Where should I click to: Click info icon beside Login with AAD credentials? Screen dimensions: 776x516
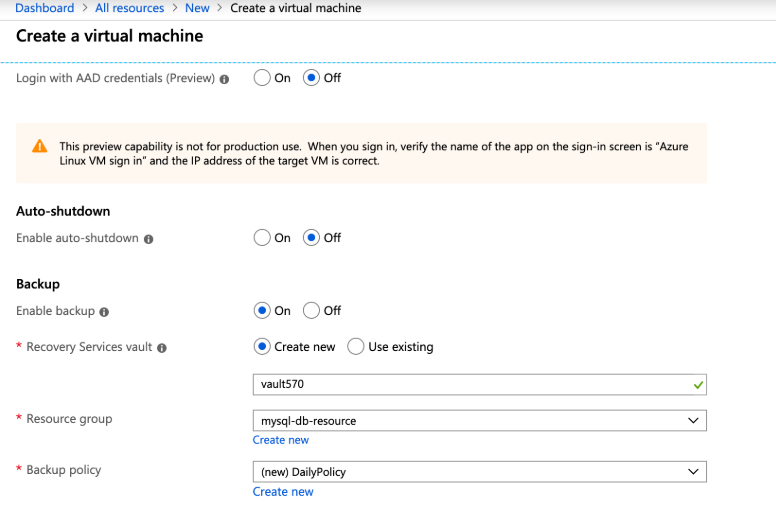(224, 79)
